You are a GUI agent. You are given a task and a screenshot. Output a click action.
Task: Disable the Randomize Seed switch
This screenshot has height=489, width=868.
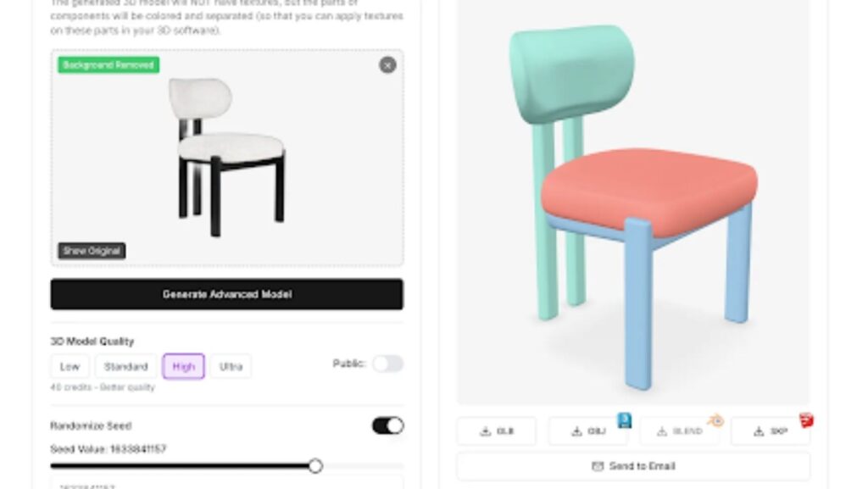click(x=387, y=425)
